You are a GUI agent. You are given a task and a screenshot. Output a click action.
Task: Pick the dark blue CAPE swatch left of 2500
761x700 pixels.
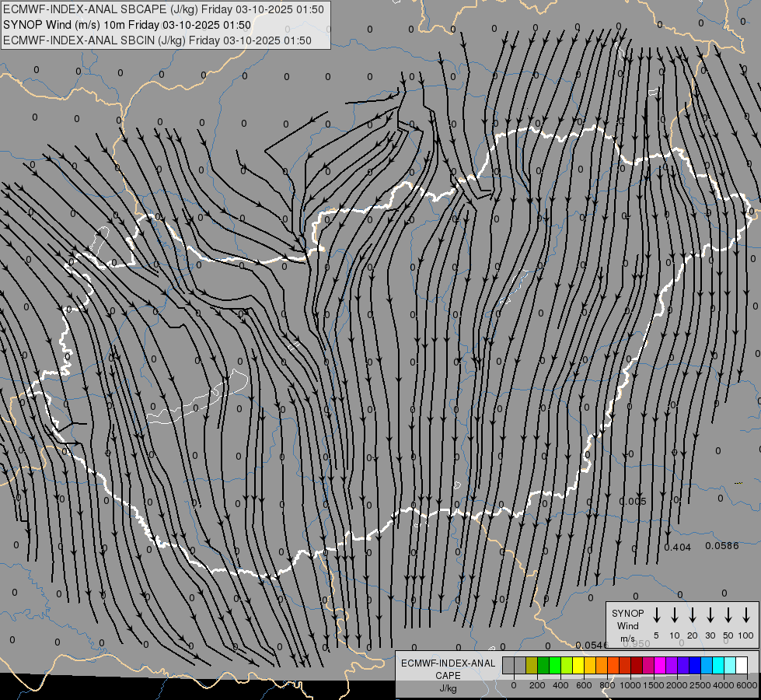coord(695,665)
